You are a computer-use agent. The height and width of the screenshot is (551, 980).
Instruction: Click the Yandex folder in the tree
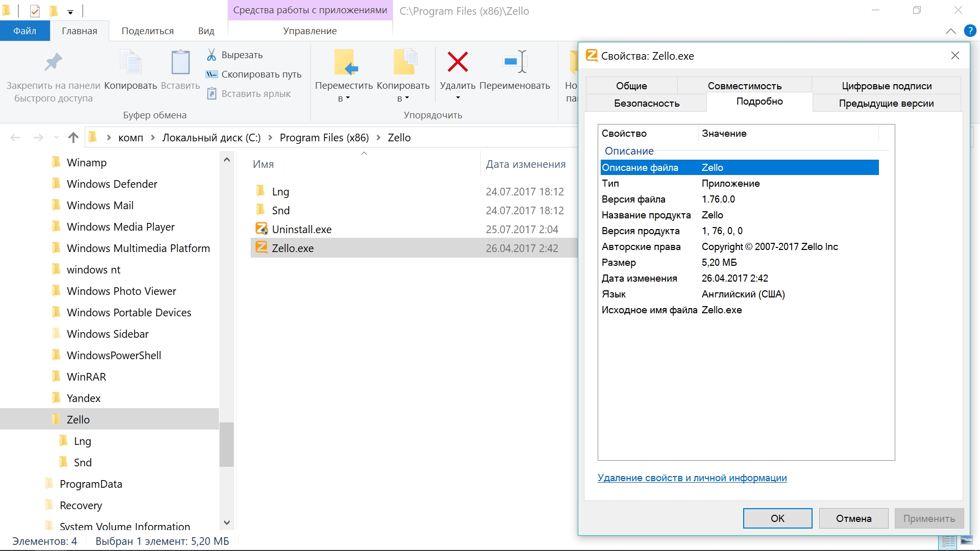point(83,398)
